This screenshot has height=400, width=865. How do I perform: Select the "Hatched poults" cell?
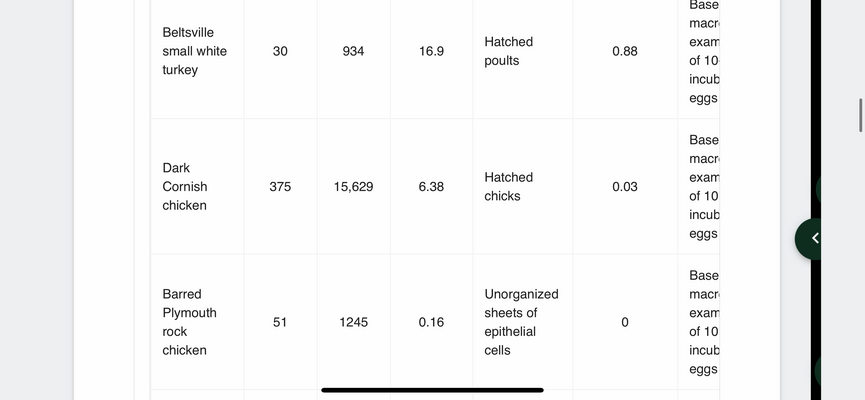coord(522,51)
